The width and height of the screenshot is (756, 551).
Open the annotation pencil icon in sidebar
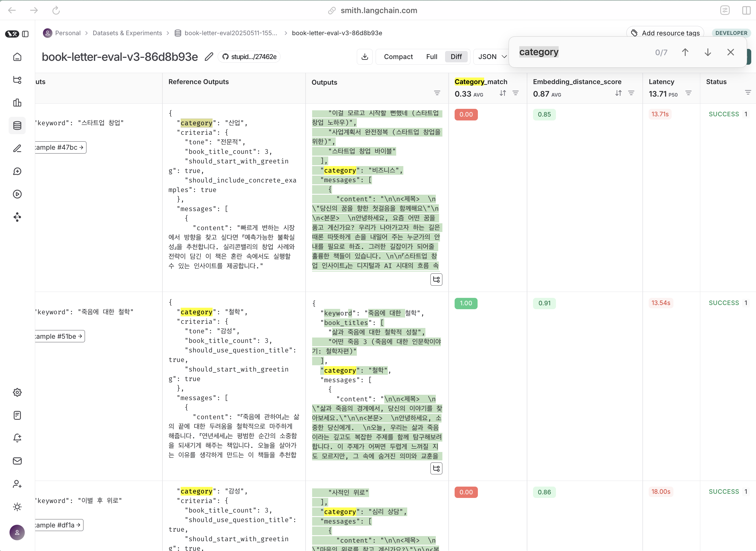coord(17,148)
